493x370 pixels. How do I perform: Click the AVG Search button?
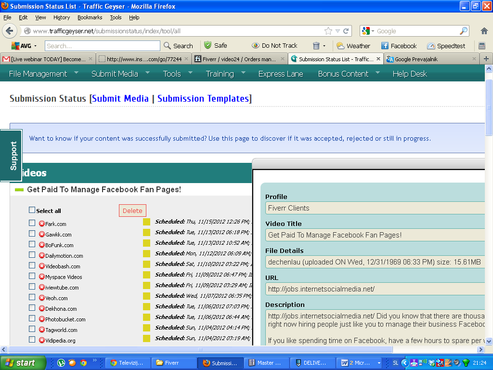179,46
